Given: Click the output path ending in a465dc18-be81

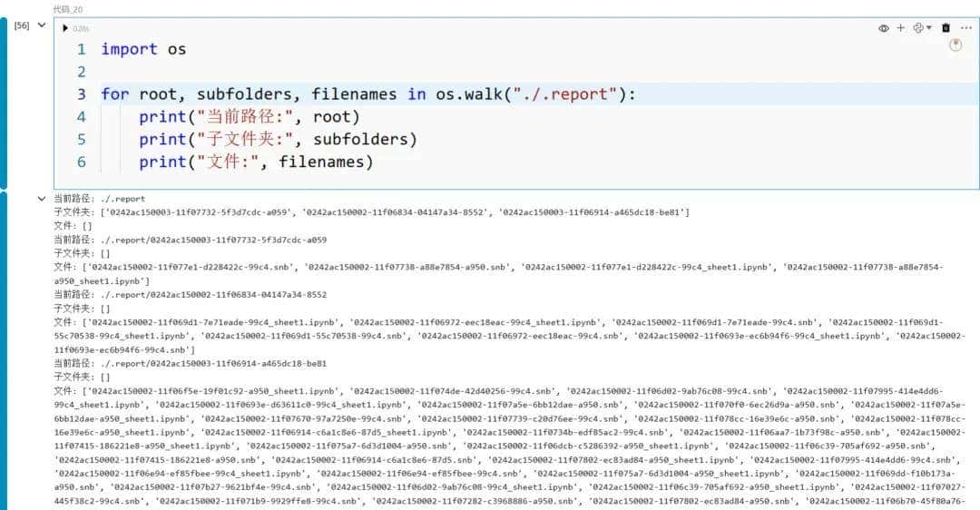Looking at the screenshot, I should (x=213, y=363).
